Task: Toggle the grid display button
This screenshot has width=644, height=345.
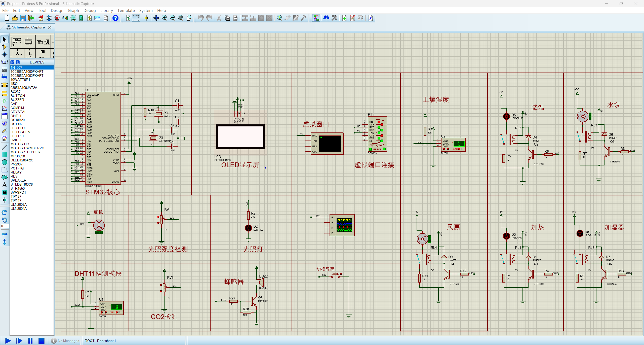Action: [x=136, y=18]
